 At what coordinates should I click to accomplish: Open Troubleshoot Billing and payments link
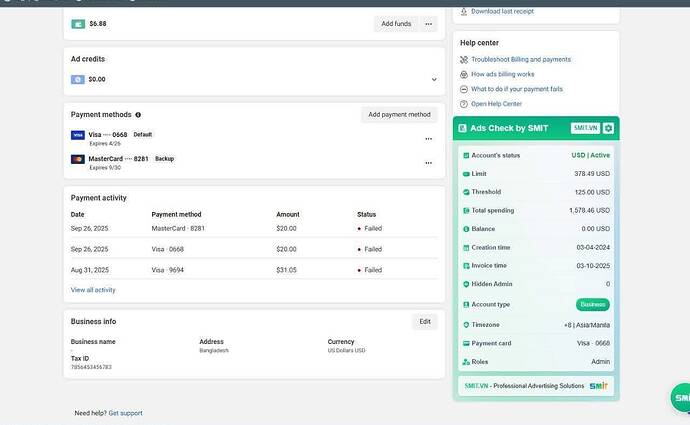pyautogui.click(x=521, y=59)
